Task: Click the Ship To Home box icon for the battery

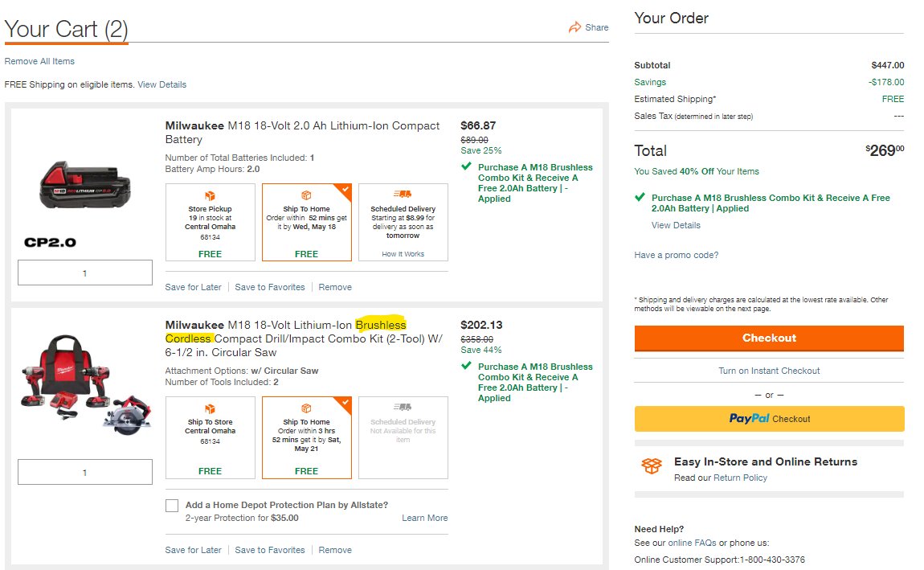Action: coord(306,195)
